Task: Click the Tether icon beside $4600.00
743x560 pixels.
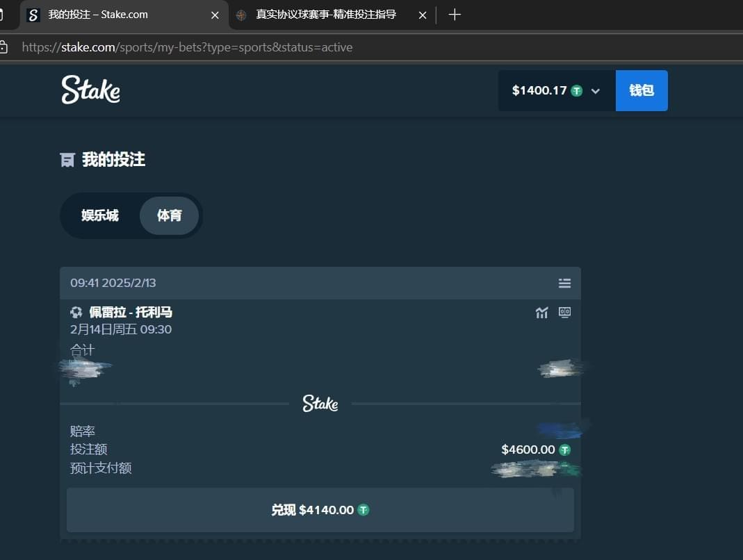Action: [564, 450]
